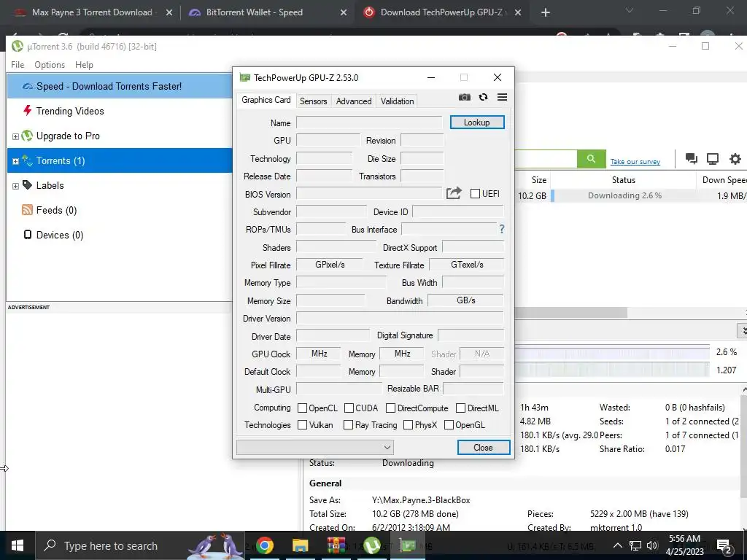This screenshot has width=747, height=560.
Task: Click the GPU-Z refresh icon
Action: pyautogui.click(x=483, y=97)
